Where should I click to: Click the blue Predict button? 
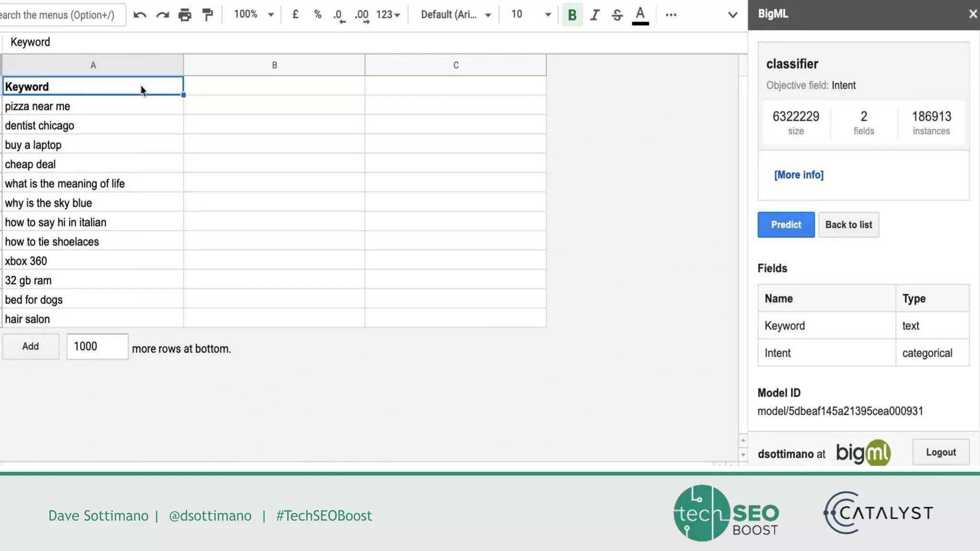[786, 225]
